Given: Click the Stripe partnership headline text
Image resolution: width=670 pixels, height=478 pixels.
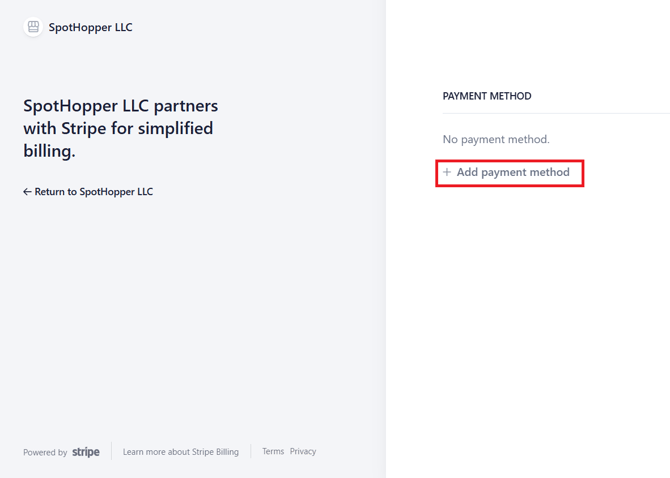Looking at the screenshot, I should (x=120, y=128).
